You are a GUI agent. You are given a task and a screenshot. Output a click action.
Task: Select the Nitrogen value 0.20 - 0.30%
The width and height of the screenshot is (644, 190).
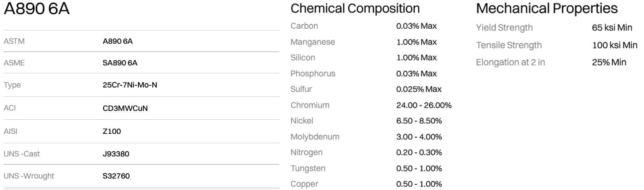419,152
